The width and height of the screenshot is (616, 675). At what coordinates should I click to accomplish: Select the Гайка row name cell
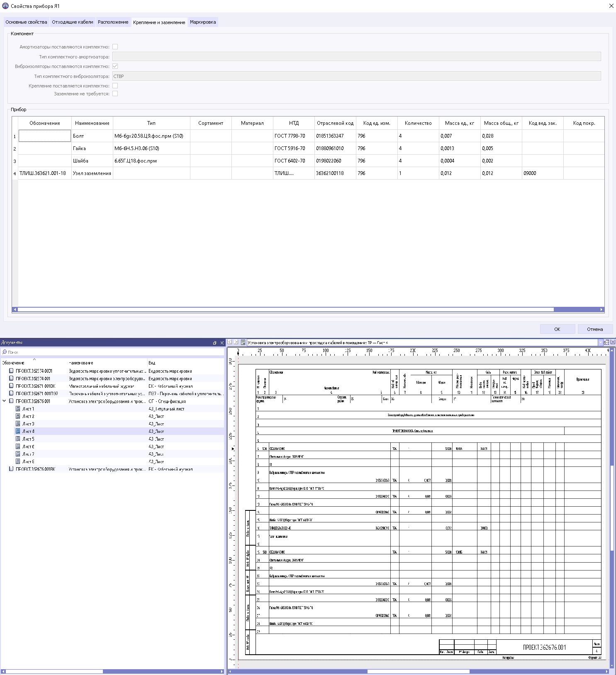(92, 148)
